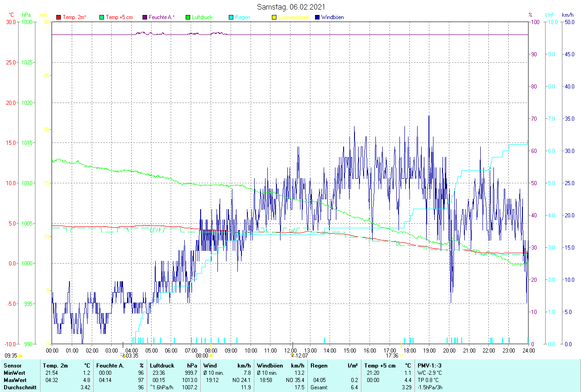Click the Gesamt: rain total label
Viewport: 581px width, 392px height.
coord(319,387)
